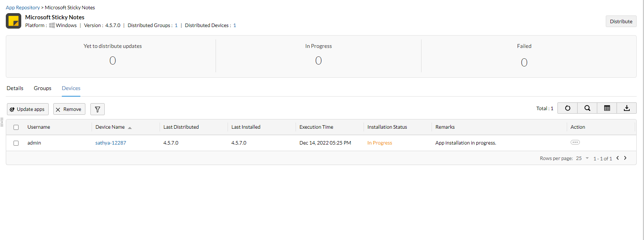
Task: Click the Yet to distribute updates count
Action: tap(112, 60)
